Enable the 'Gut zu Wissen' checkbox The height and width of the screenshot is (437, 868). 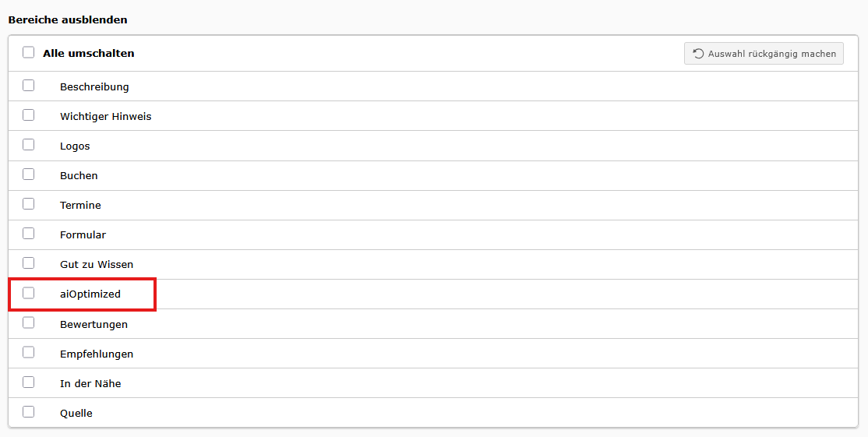(x=29, y=263)
